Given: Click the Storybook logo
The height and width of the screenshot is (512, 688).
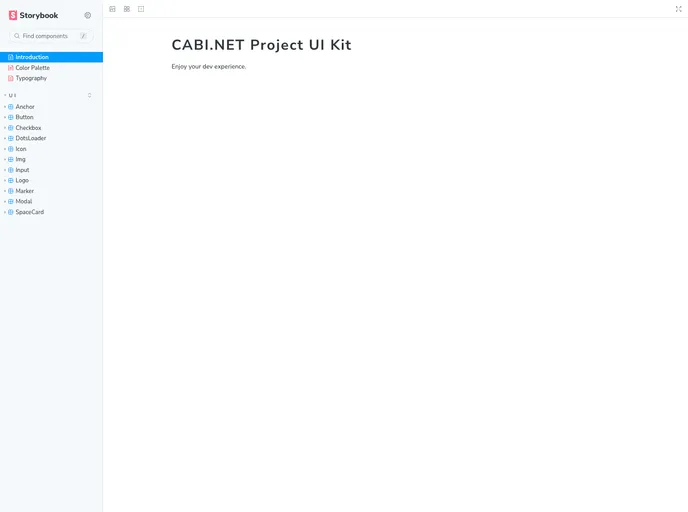Looking at the screenshot, I should [34, 15].
